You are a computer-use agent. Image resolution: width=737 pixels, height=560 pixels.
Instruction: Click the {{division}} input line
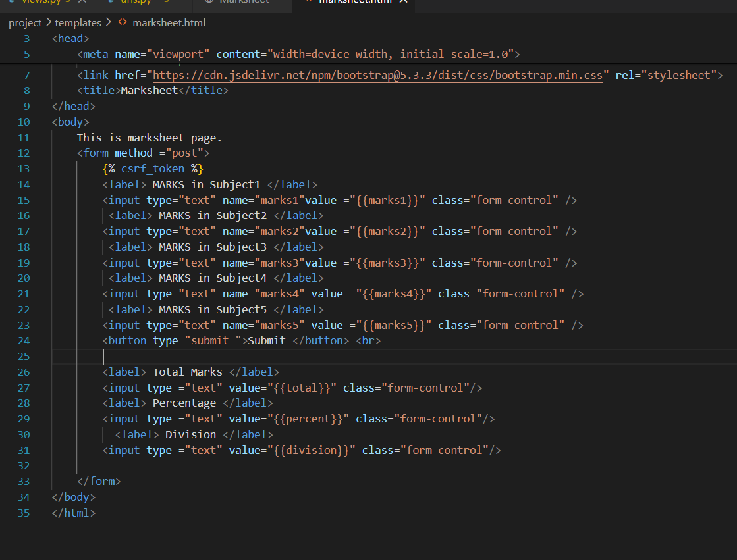pyautogui.click(x=302, y=450)
